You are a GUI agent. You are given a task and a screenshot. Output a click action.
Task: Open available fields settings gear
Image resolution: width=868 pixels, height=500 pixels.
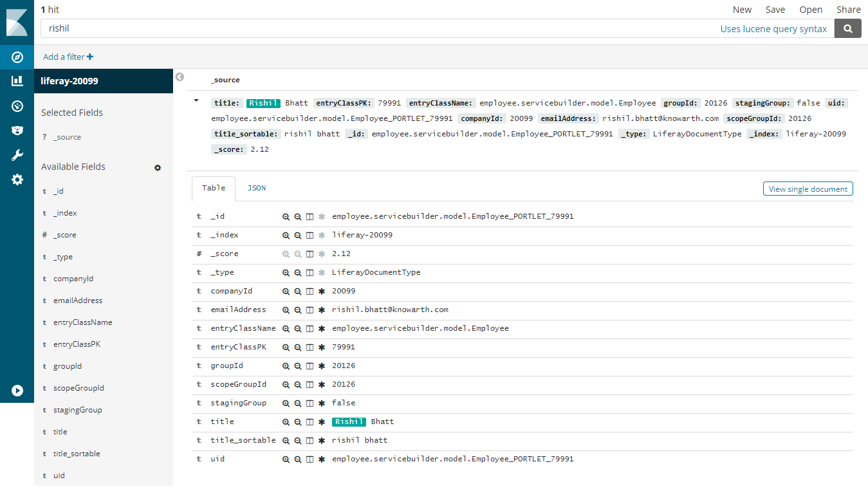(158, 167)
